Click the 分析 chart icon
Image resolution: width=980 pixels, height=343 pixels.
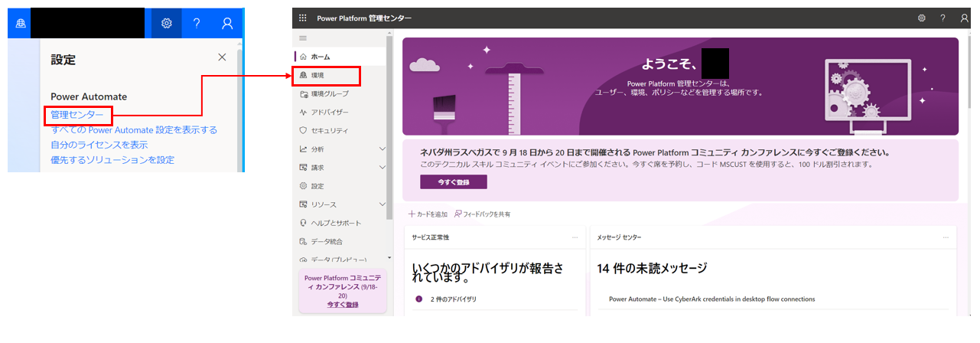coord(304,149)
